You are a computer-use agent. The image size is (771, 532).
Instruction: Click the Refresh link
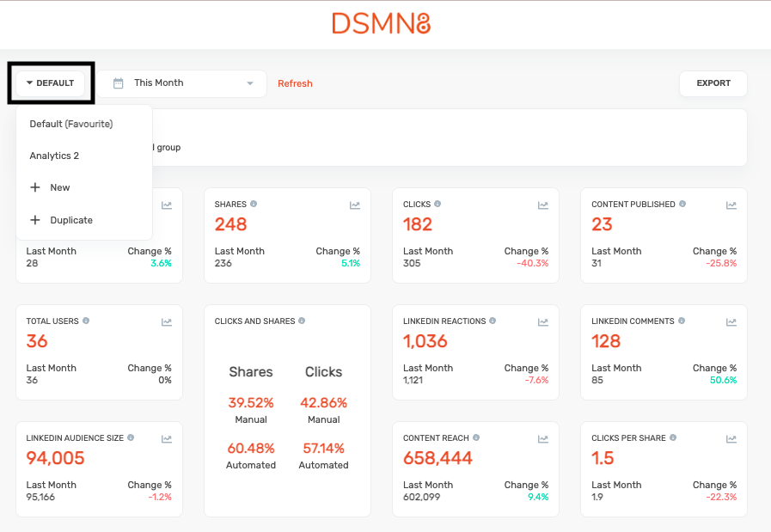[x=295, y=83]
